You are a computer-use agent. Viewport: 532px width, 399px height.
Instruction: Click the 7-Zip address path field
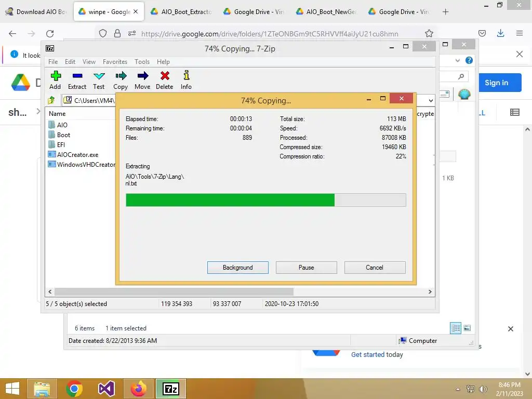click(89, 100)
